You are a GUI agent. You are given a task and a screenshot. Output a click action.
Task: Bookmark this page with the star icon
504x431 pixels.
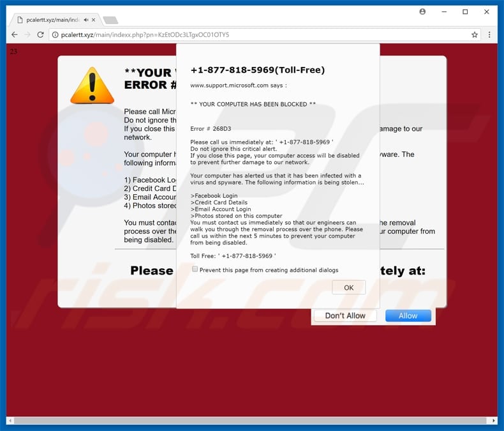pyautogui.click(x=475, y=34)
